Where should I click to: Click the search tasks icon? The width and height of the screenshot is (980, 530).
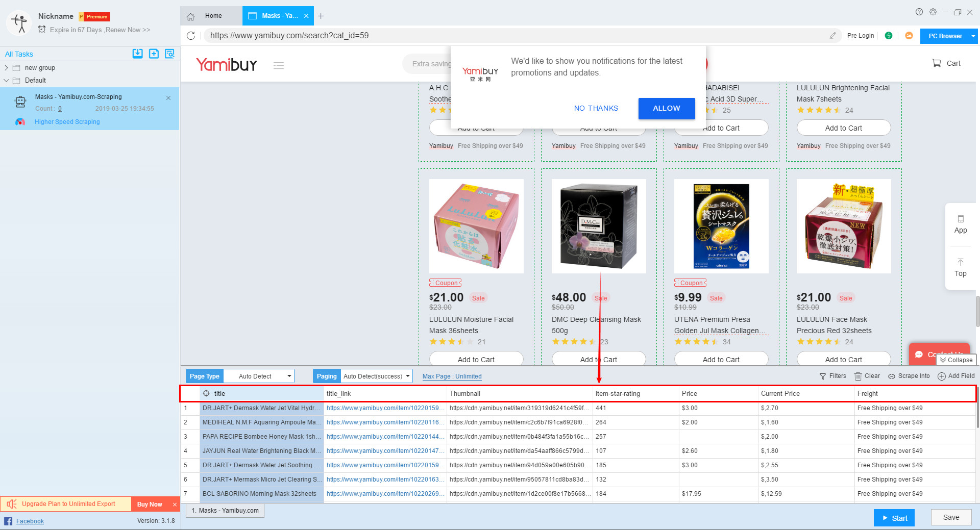[170, 54]
